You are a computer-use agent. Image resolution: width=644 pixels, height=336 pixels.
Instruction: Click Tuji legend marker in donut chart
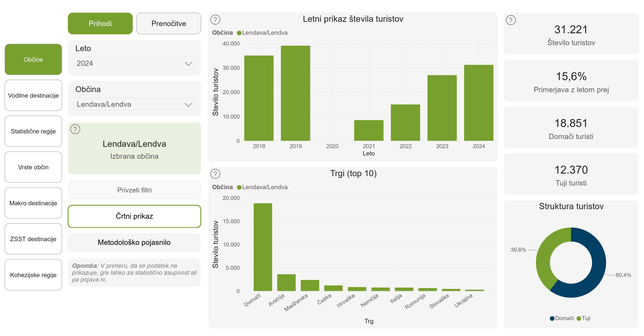coord(578,318)
